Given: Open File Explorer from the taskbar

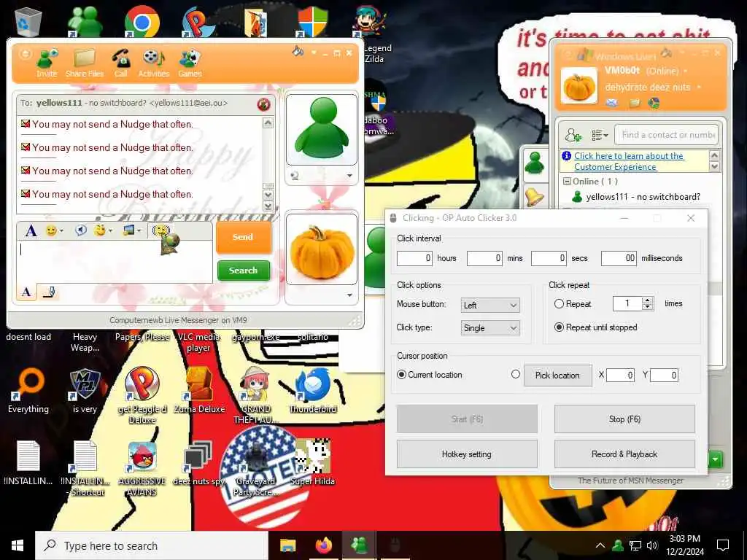Looking at the screenshot, I should click(287, 545).
